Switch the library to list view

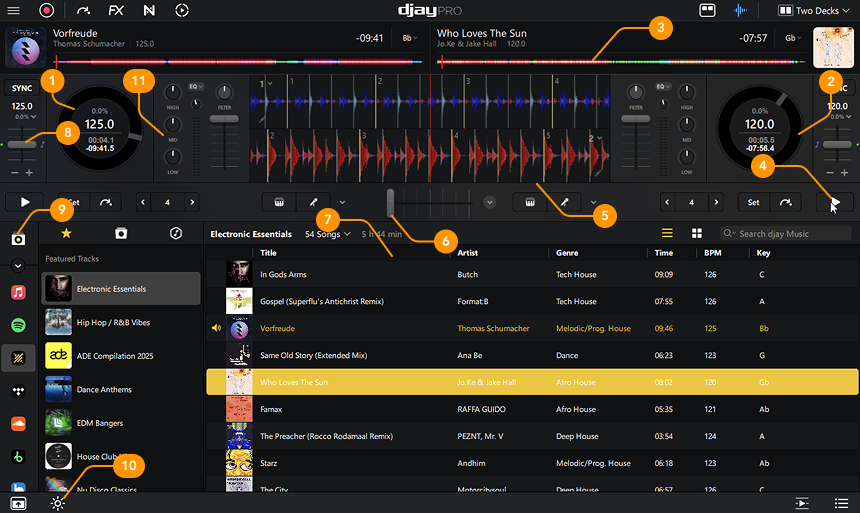click(x=667, y=233)
